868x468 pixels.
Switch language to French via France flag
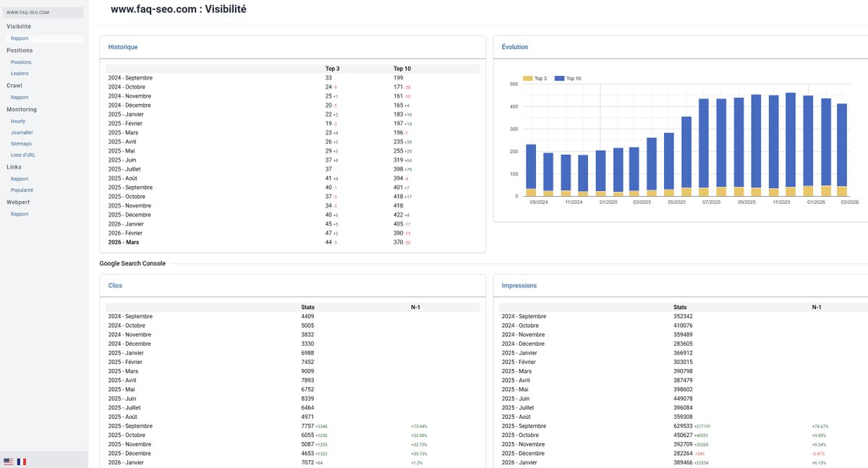[22, 461]
